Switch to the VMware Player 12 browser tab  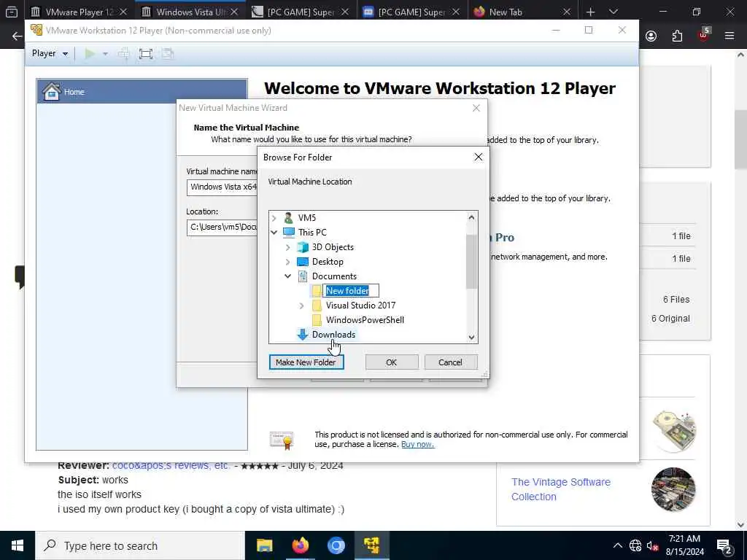[x=79, y=12]
